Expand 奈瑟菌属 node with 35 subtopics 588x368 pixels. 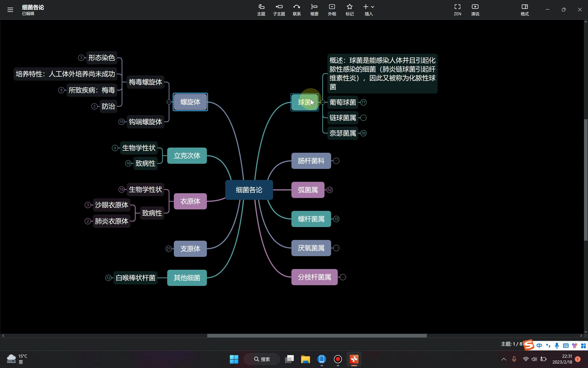[363, 133]
